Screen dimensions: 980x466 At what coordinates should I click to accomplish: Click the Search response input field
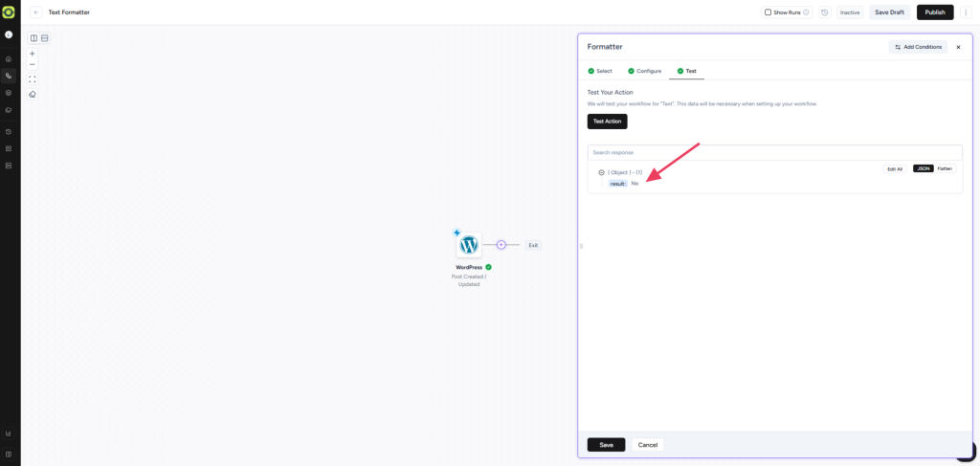point(774,152)
